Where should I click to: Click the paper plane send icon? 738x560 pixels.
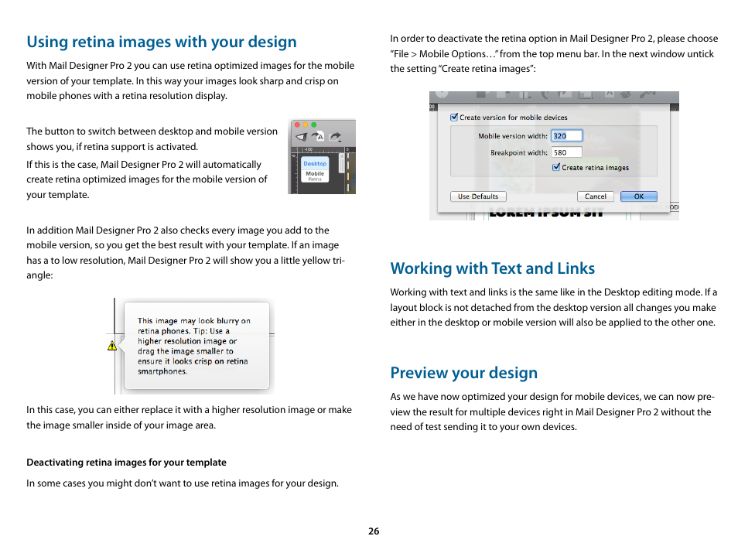tap(301, 137)
